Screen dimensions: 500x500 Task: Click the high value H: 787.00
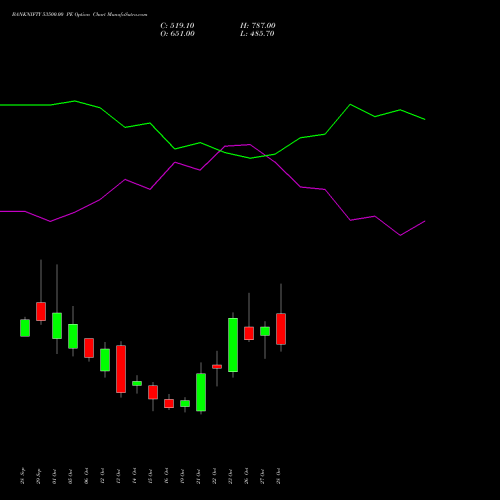[258, 26]
